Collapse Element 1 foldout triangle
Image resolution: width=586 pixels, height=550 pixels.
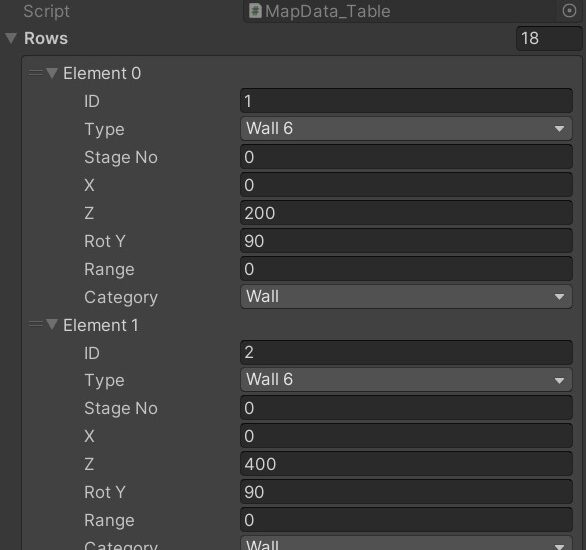(x=52, y=324)
